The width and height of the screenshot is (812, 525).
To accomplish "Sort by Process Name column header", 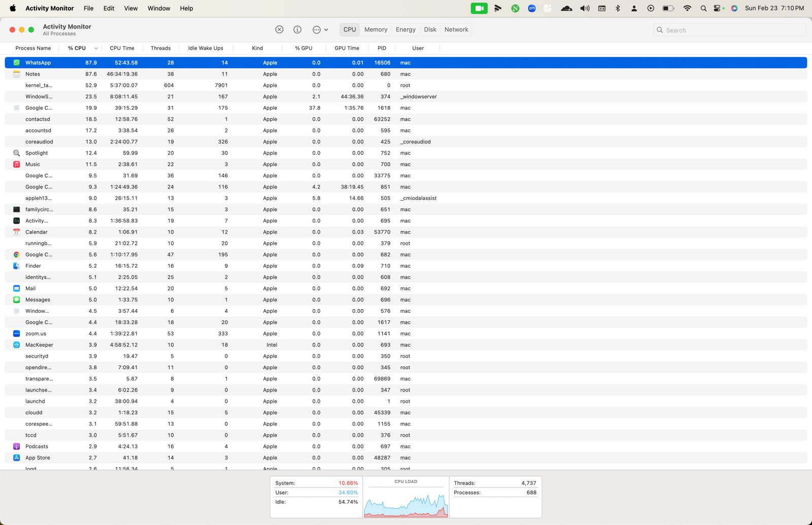I will click(33, 48).
